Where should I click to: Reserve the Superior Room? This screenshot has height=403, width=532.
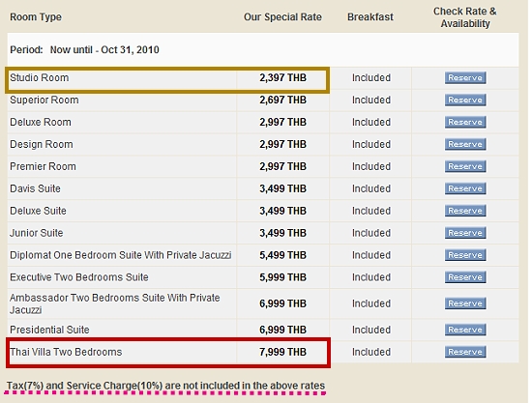tap(465, 100)
